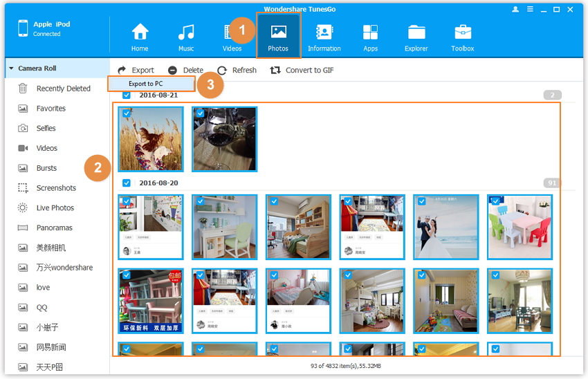Uncheck the 2016-08-20 date group checkbox
This screenshot has height=379, width=588.
126,183
